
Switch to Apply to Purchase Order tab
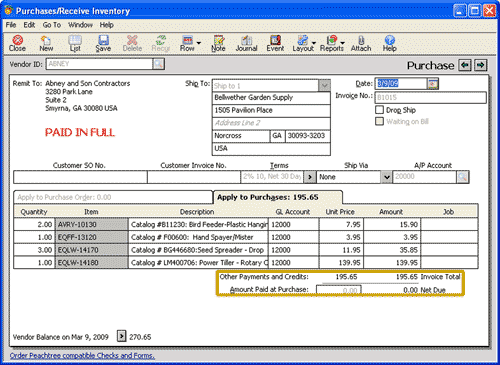coord(113,197)
